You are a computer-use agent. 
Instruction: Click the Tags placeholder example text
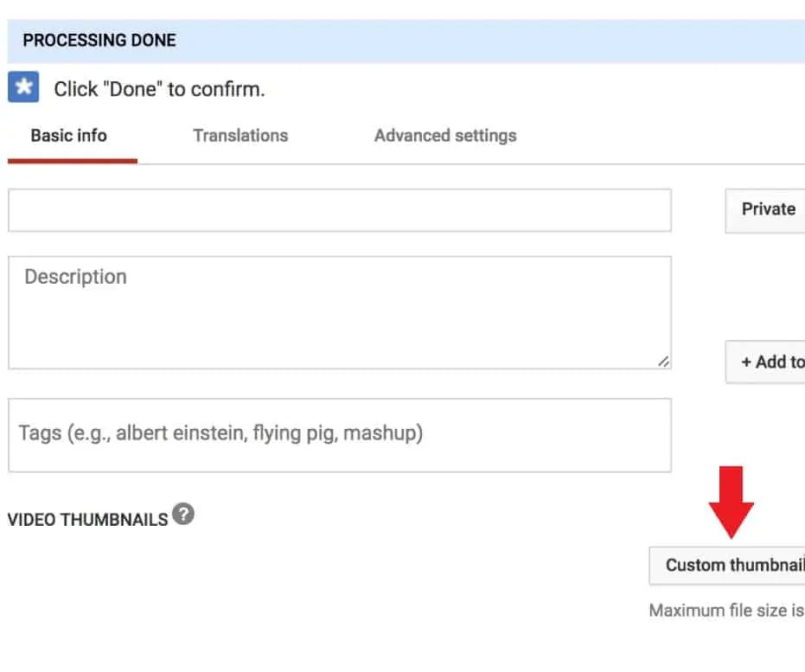(220, 432)
